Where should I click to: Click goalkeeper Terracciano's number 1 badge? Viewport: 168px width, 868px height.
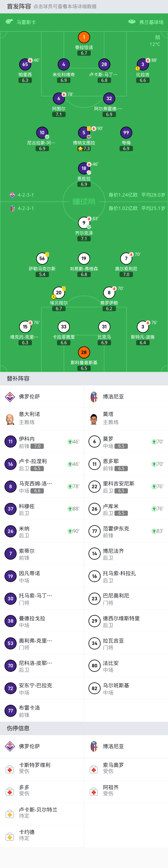pyautogui.click(x=84, y=37)
